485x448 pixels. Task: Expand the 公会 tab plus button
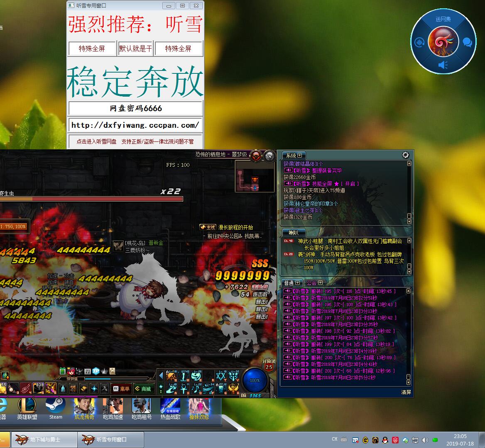[321, 283]
